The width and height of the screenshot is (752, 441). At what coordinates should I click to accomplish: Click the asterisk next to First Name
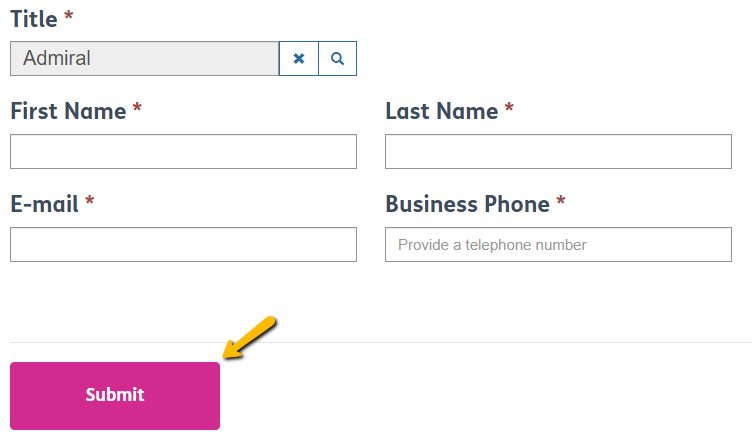[x=137, y=110]
